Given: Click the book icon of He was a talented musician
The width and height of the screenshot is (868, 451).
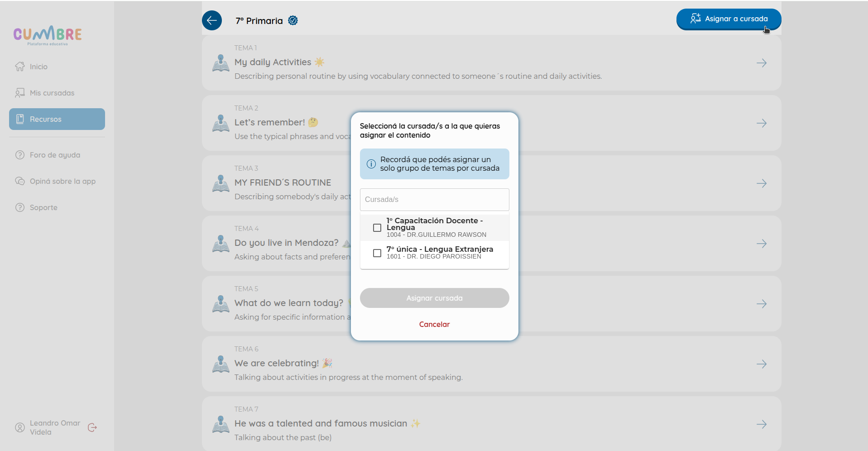Looking at the screenshot, I should (x=221, y=424).
